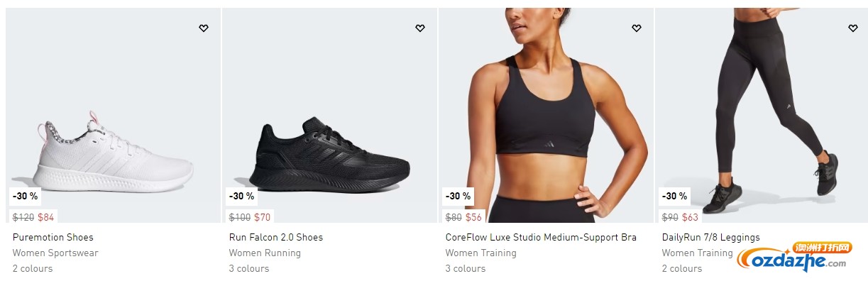The height and width of the screenshot is (281, 868).
Task: Click the $84 sale price on Puremotion
Action: [x=46, y=217]
